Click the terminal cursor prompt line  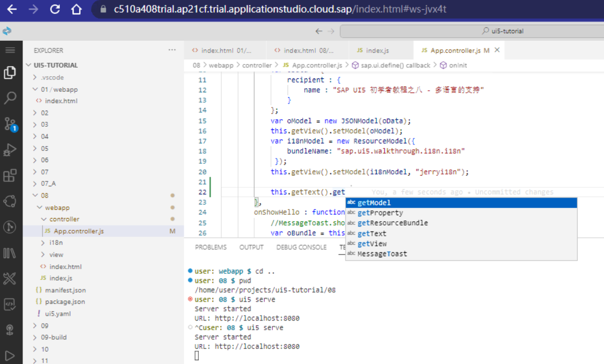tap(197, 356)
